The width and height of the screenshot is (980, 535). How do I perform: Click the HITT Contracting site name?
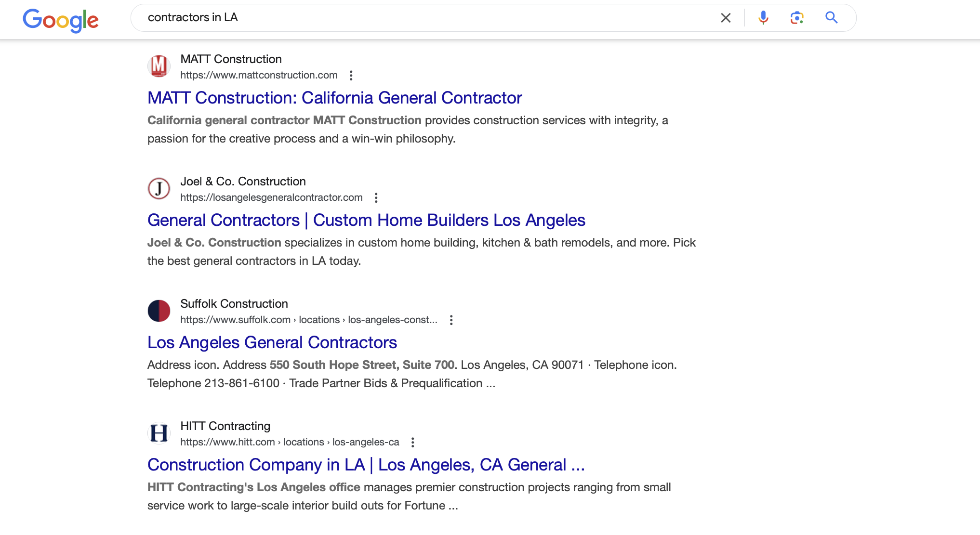click(225, 426)
